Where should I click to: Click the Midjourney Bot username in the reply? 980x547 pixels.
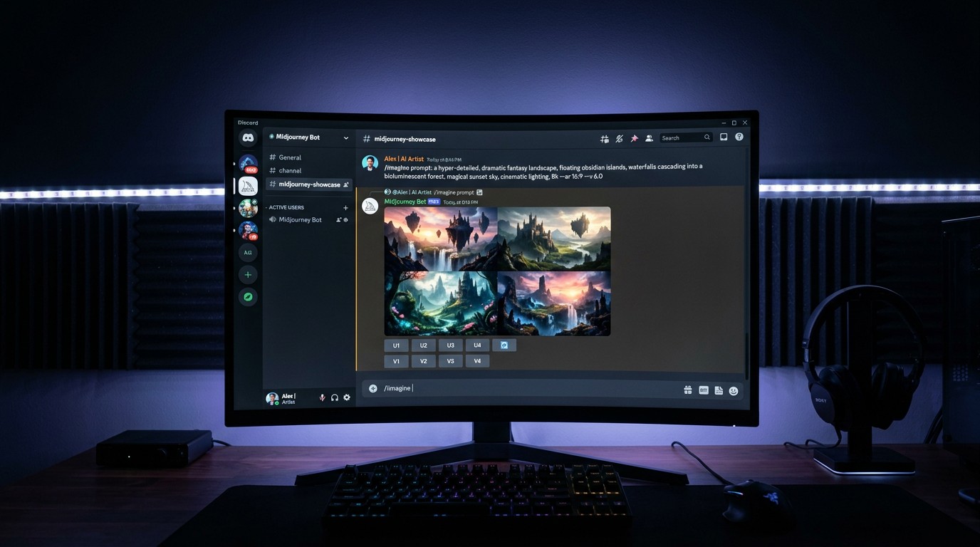405,202
